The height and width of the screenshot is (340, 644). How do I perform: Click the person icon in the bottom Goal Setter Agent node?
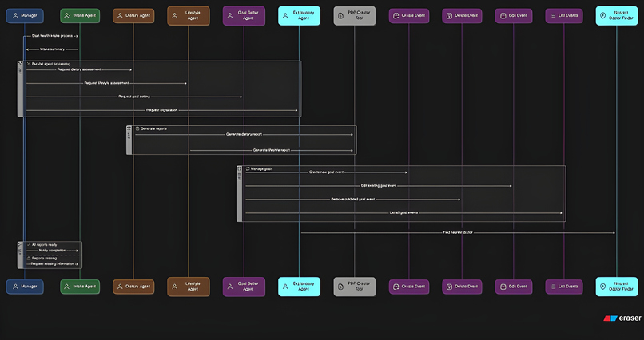230,287
